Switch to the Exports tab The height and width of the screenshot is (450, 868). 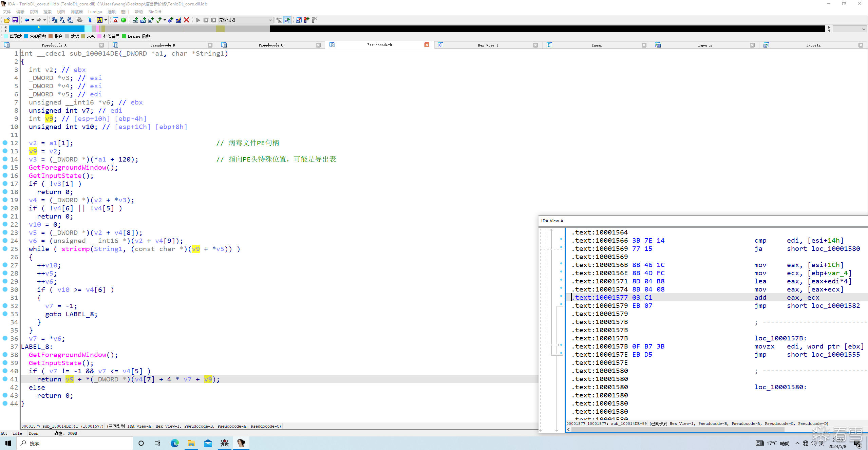[813, 45]
